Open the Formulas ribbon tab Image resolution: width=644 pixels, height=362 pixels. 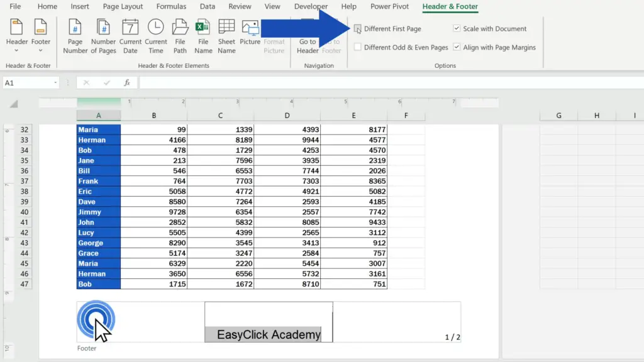171,7
